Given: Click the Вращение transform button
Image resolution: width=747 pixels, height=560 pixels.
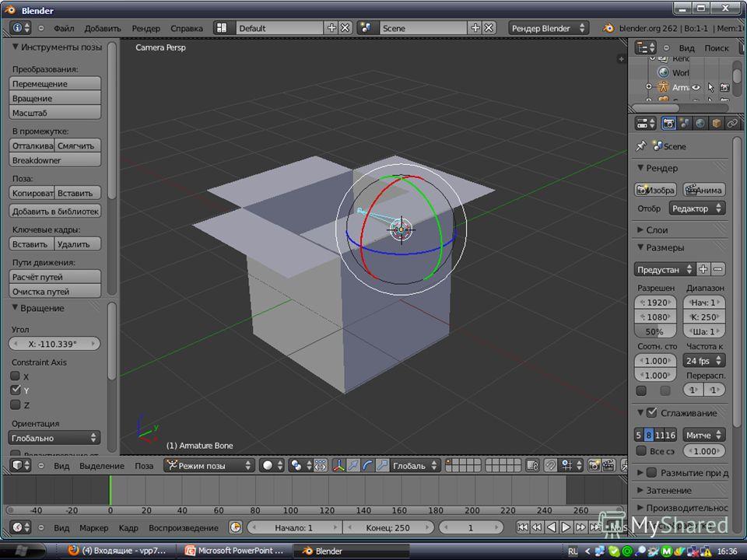Looking at the screenshot, I should point(54,98).
